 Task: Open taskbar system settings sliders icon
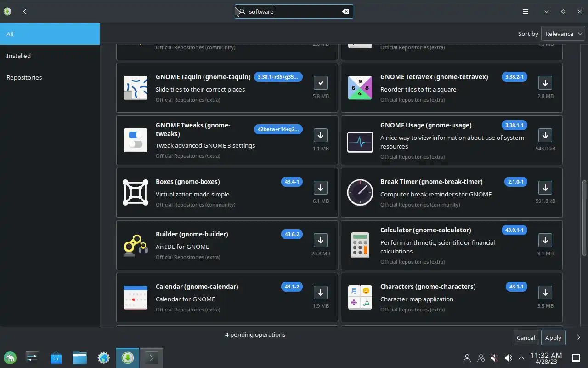tap(32, 357)
